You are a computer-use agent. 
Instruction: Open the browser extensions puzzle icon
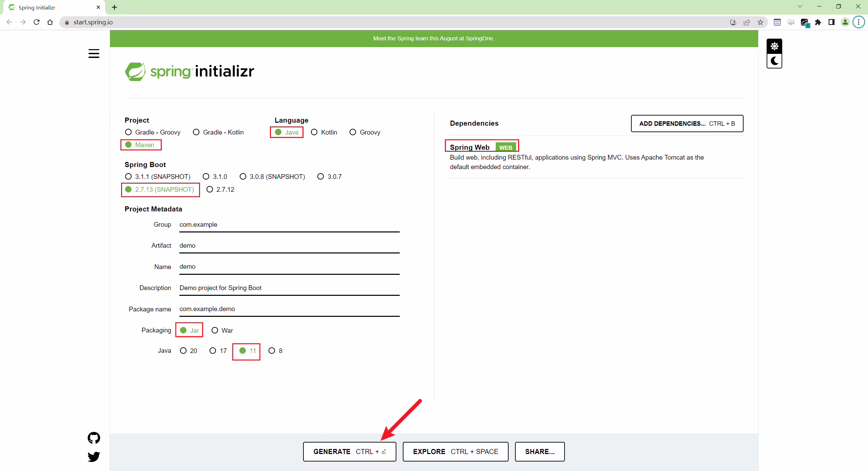(818, 22)
